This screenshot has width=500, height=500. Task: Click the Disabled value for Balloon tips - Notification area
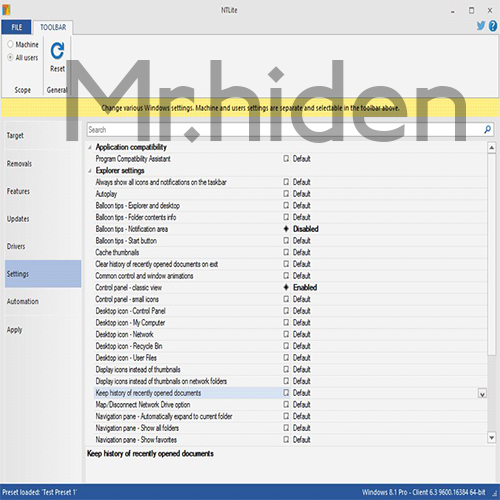click(x=306, y=229)
